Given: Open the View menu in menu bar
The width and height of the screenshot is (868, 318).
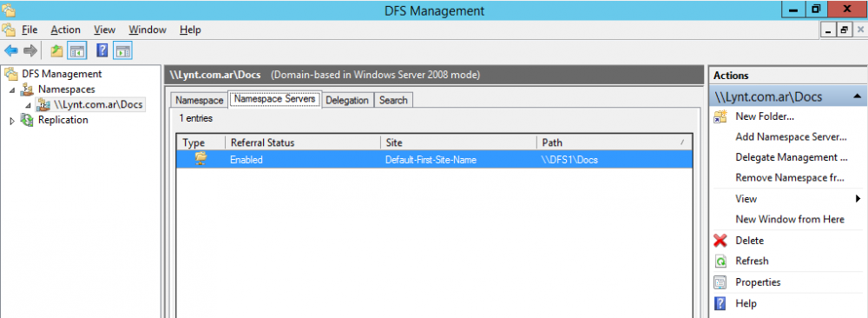Looking at the screenshot, I should point(105,30).
